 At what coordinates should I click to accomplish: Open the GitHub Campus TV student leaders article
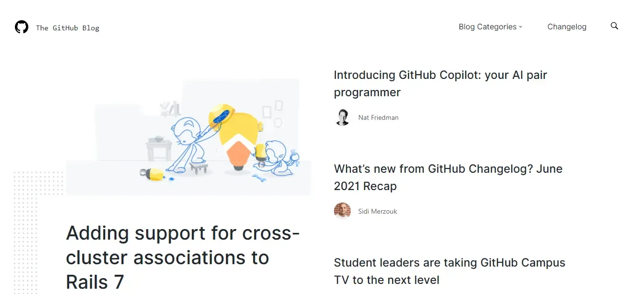pos(449,271)
